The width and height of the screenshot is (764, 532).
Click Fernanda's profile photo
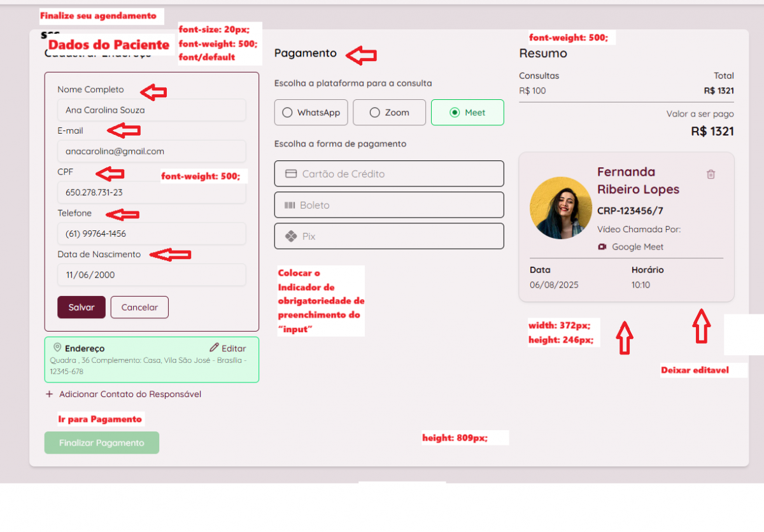(561, 208)
